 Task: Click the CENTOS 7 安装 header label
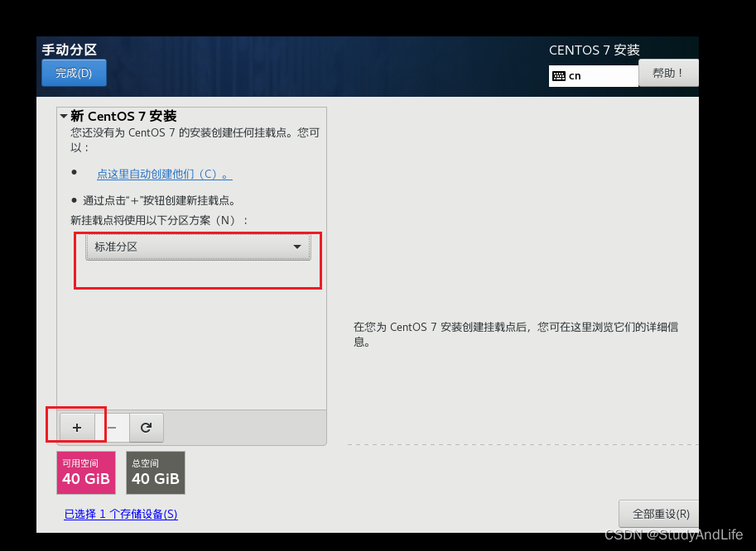click(x=594, y=49)
